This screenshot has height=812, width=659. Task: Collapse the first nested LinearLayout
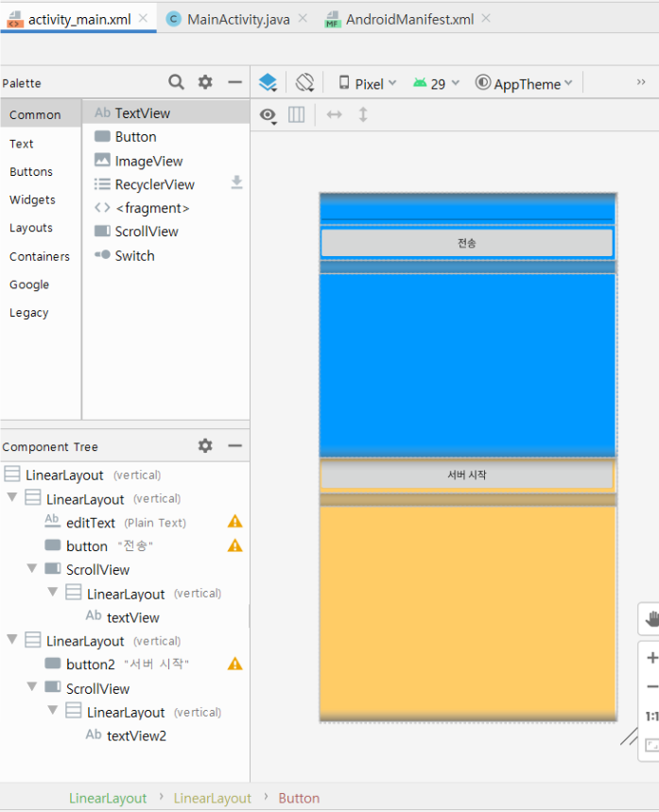(12, 497)
